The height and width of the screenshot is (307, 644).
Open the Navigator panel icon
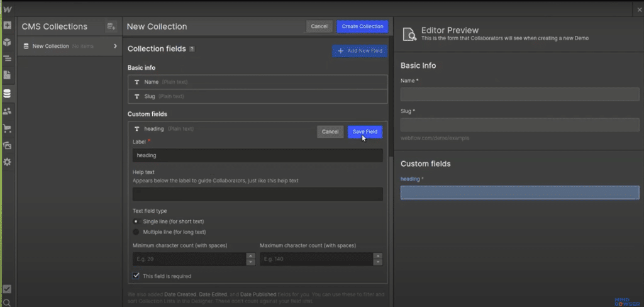[x=7, y=59]
